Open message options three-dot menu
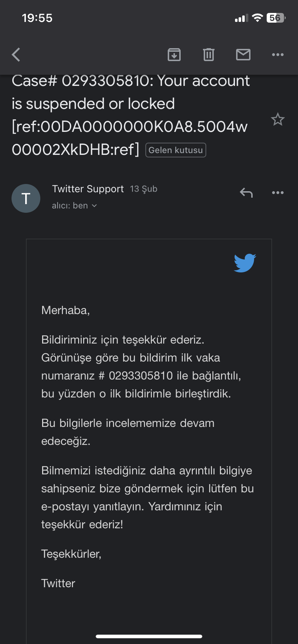 click(x=278, y=193)
